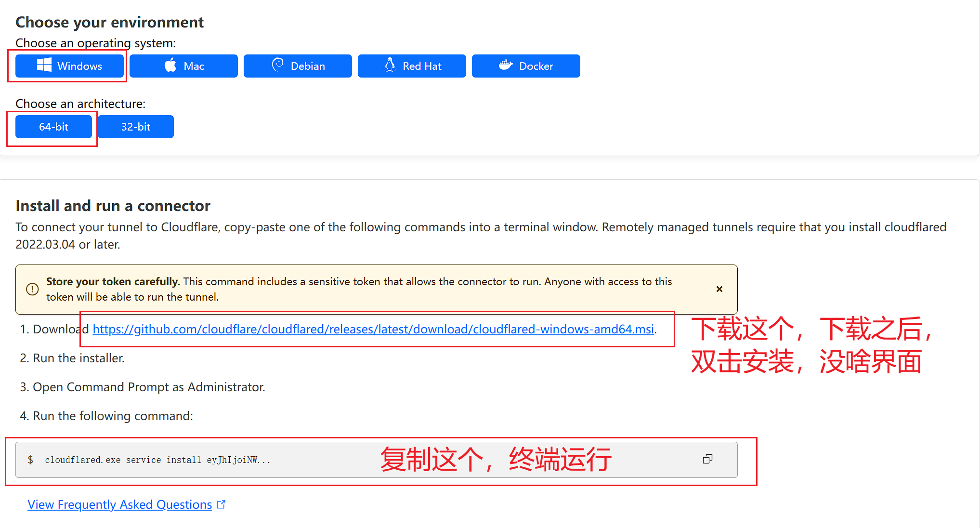Click the warning exclamation circle icon
The image size is (980, 528).
[32, 289]
